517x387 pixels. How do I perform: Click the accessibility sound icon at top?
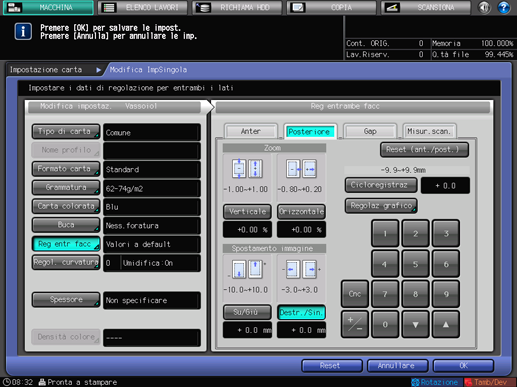point(484,7)
